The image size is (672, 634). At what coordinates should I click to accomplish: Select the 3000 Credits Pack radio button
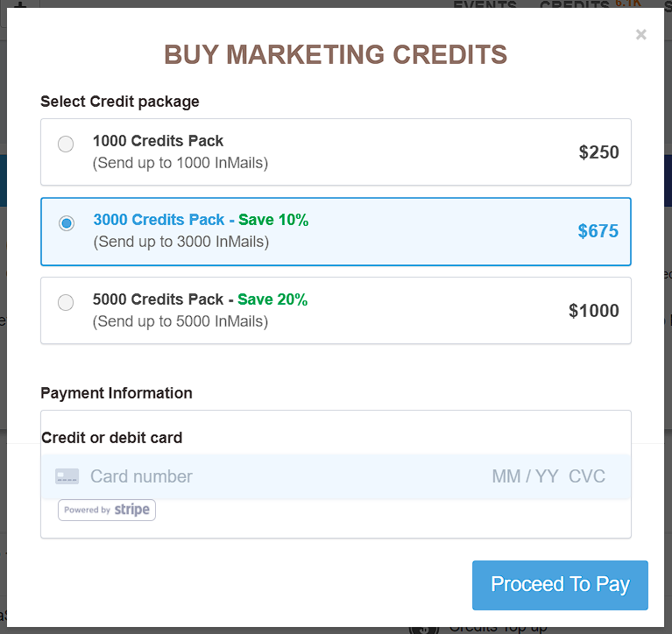66,223
